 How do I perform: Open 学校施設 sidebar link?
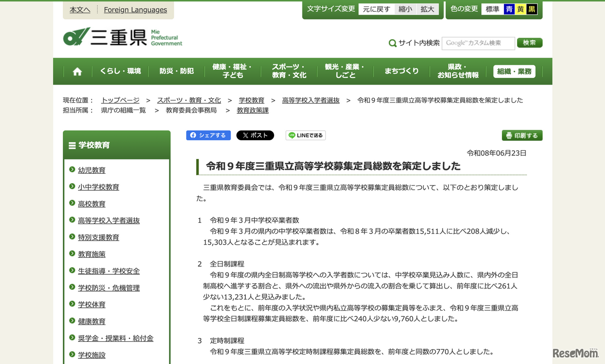pyautogui.click(x=92, y=355)
